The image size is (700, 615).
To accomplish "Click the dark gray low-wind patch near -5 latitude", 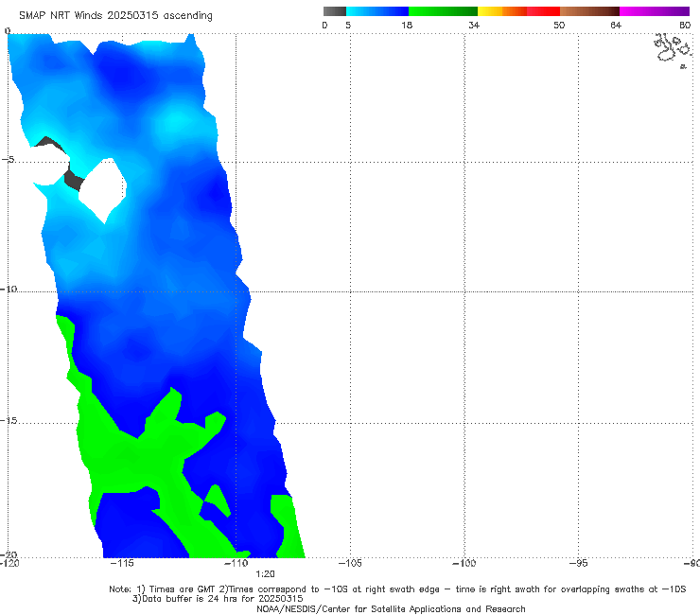I will 74,179.
